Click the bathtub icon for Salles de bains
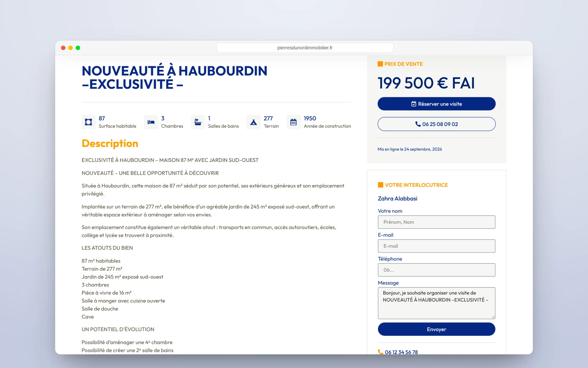 198,122
